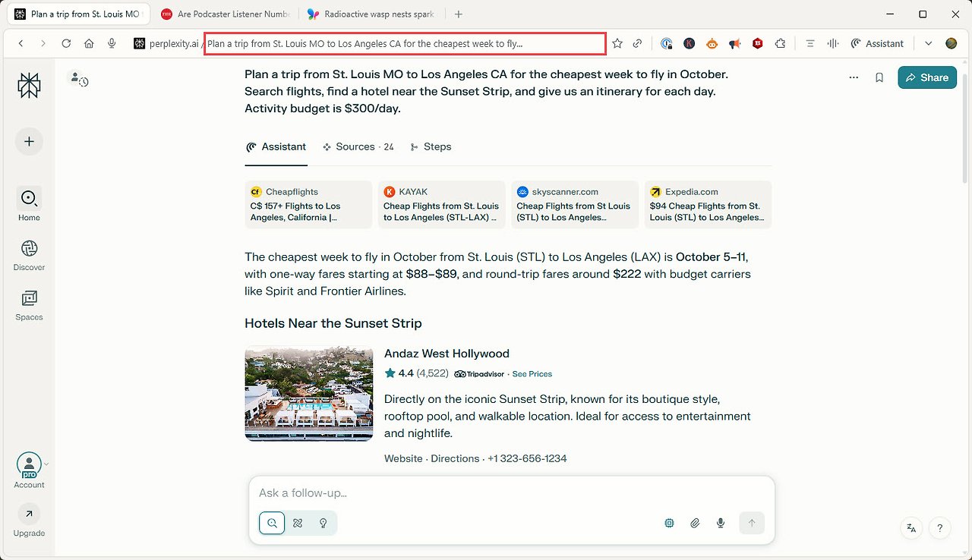Open the Cheapflights source card
The width and height of the screenshot is (972, 560).
(x=308, y=204)
